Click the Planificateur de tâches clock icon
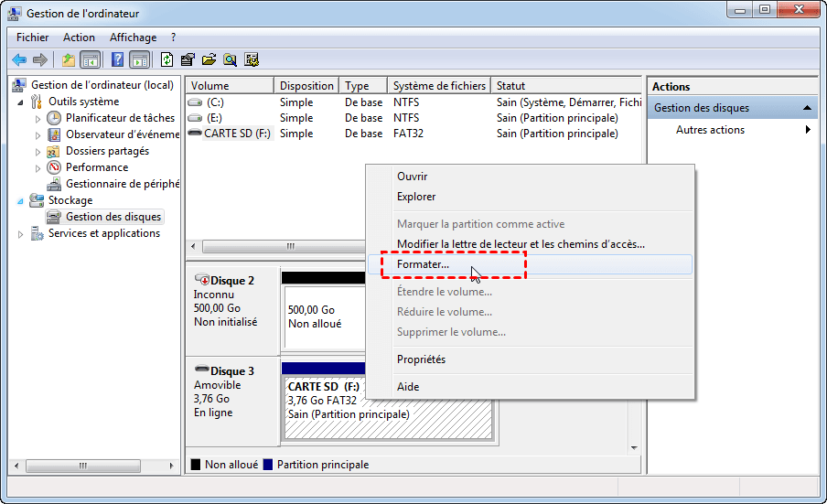 point(54,118)
